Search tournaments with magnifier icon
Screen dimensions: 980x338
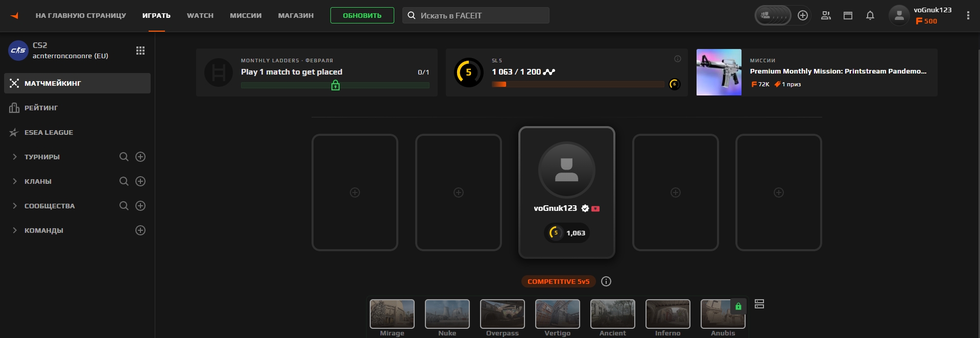(124, 157)
